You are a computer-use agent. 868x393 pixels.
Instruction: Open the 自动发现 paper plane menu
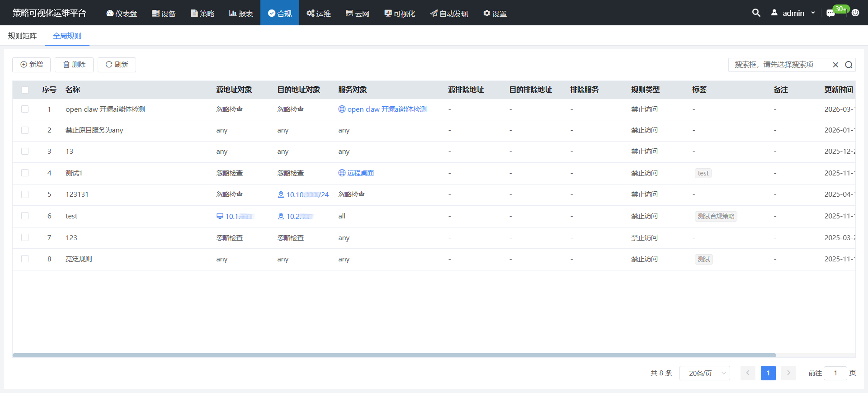click(x=449, y=13)
